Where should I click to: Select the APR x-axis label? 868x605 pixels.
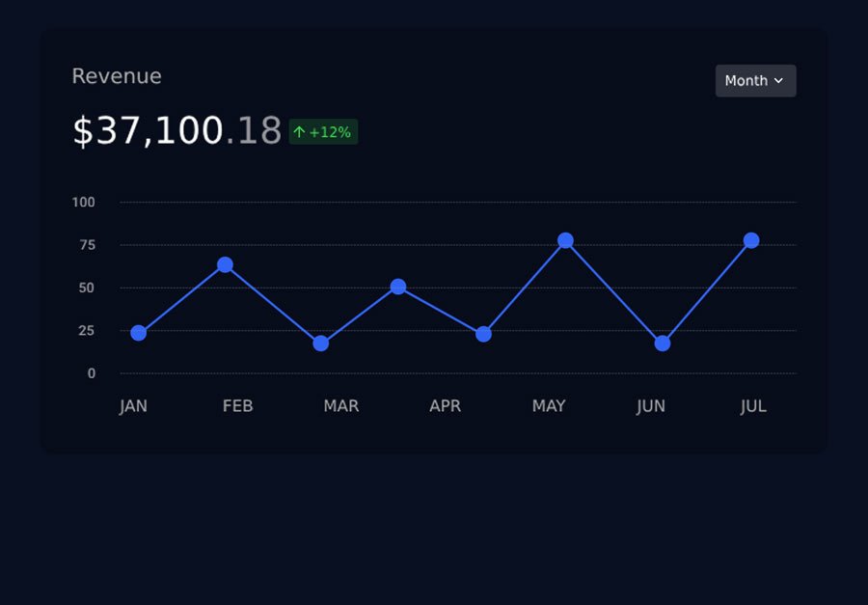(445, 406)
